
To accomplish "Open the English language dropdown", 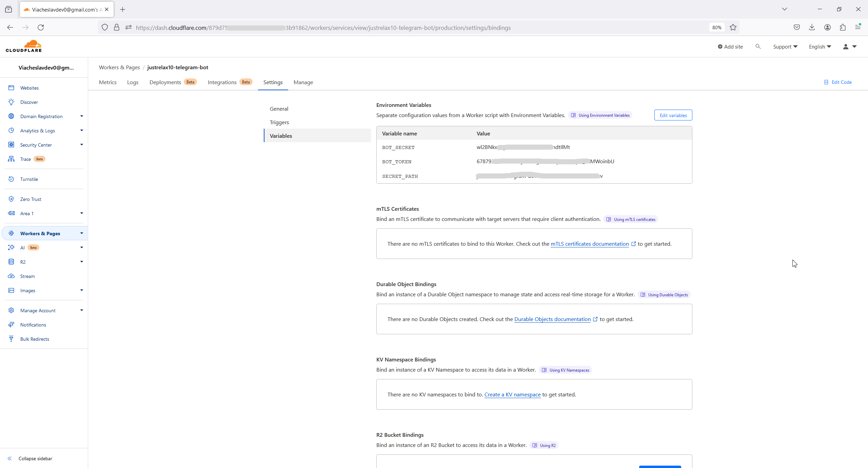I will [820, 46].
